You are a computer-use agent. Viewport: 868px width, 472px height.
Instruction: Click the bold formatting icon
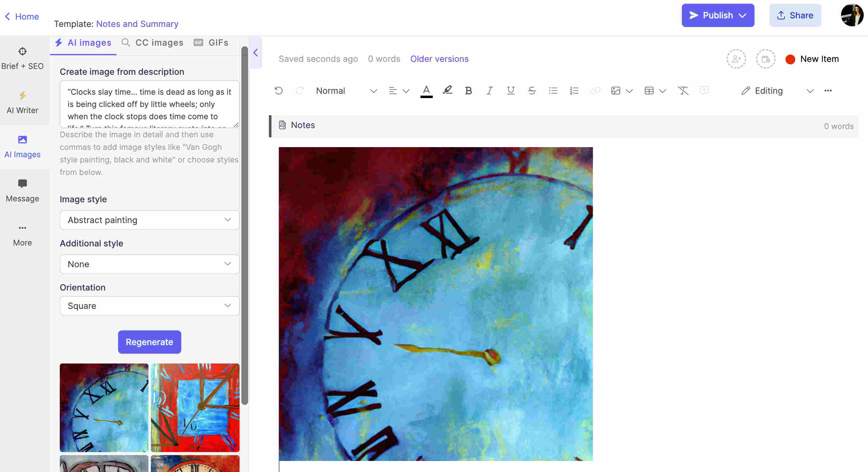pos(468,91)
